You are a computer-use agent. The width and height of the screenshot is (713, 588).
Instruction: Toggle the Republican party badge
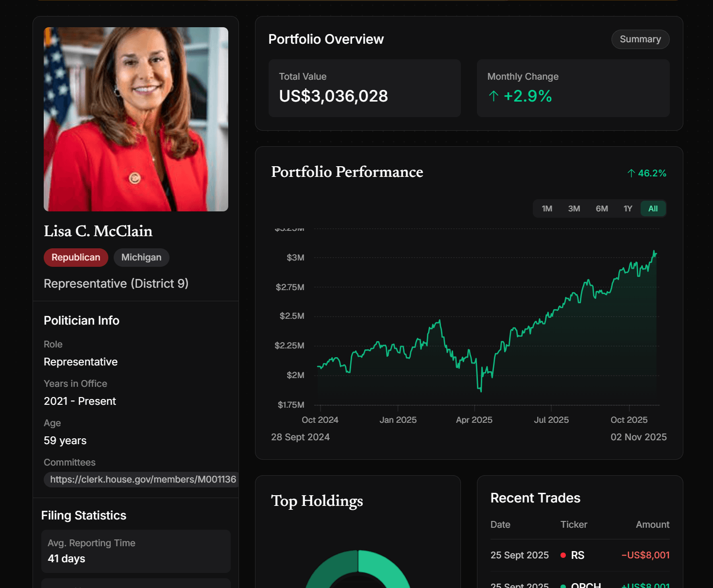coord(76,258)
